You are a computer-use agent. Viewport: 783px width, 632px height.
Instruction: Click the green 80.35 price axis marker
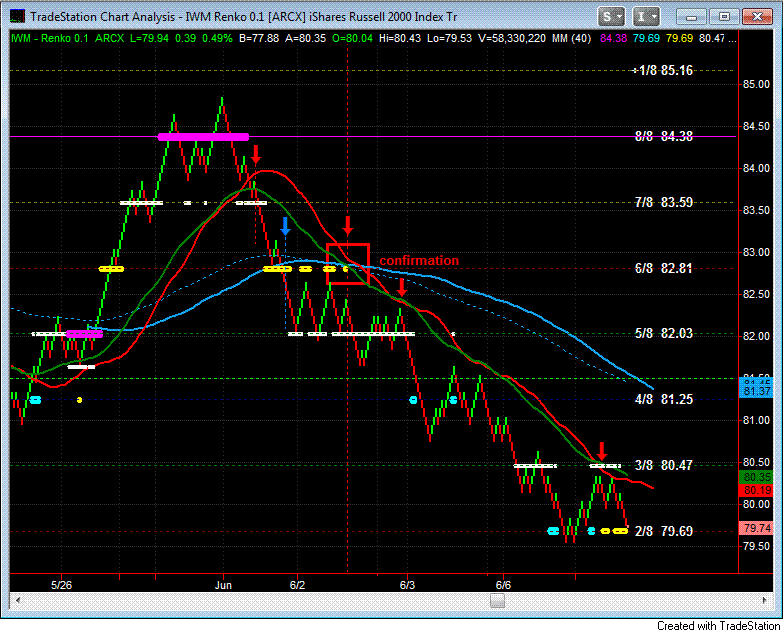757,476
